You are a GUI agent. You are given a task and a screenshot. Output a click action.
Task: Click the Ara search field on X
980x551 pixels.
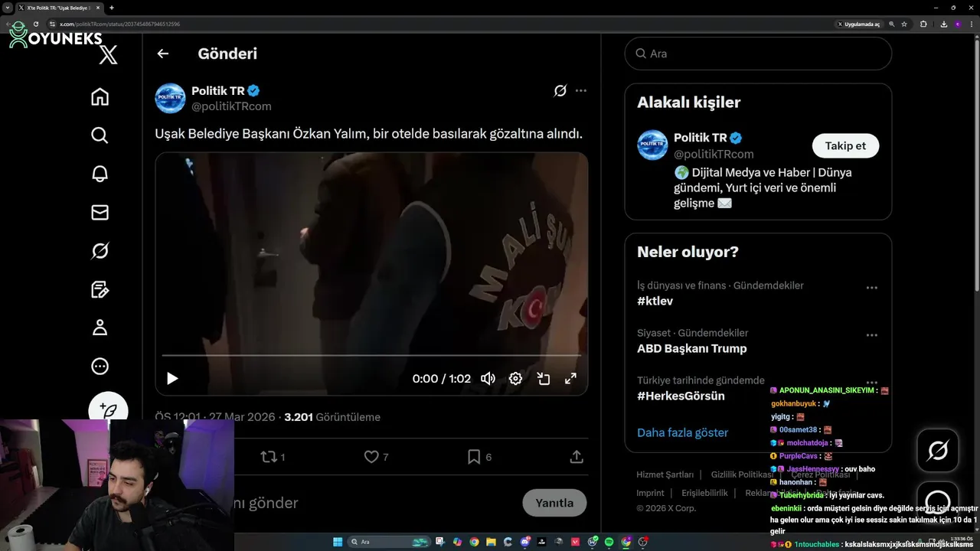758,54
